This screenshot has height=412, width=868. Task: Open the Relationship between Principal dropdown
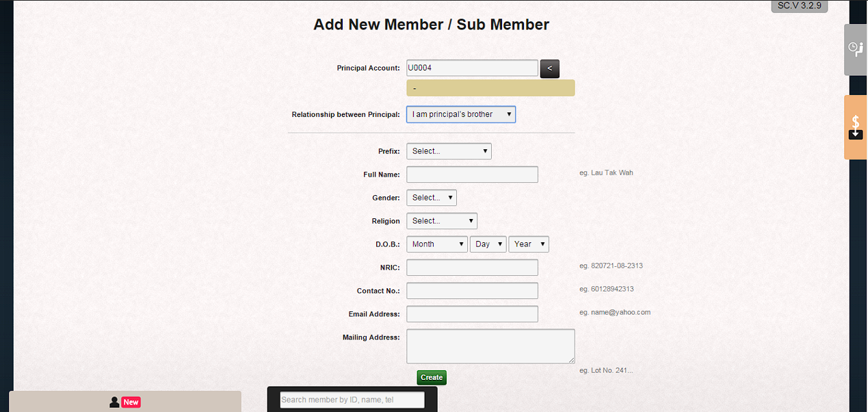click(x=460, y=114)
